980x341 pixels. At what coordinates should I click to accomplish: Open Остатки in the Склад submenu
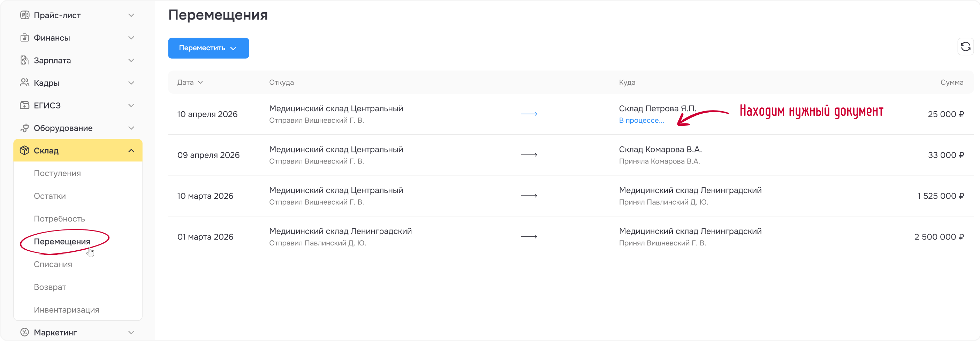coord(50,196)
